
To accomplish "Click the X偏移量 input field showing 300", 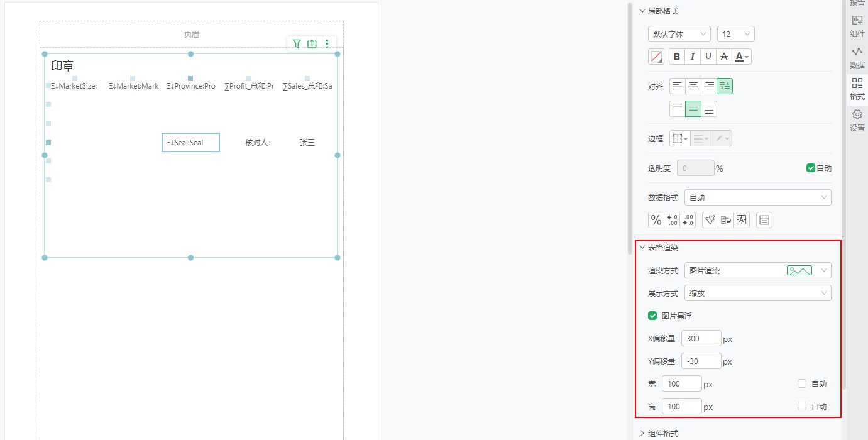I will pyautogui.click(x=701, y=338).
